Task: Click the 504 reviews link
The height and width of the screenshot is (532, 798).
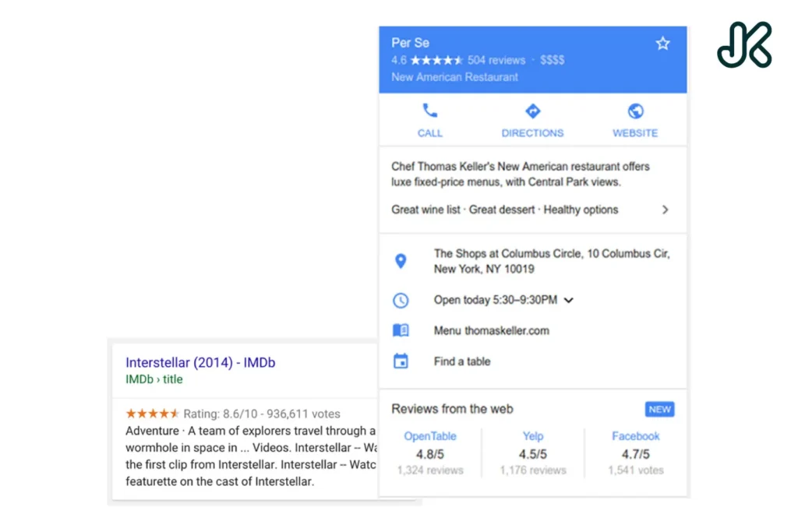Action: pos(496,60)
